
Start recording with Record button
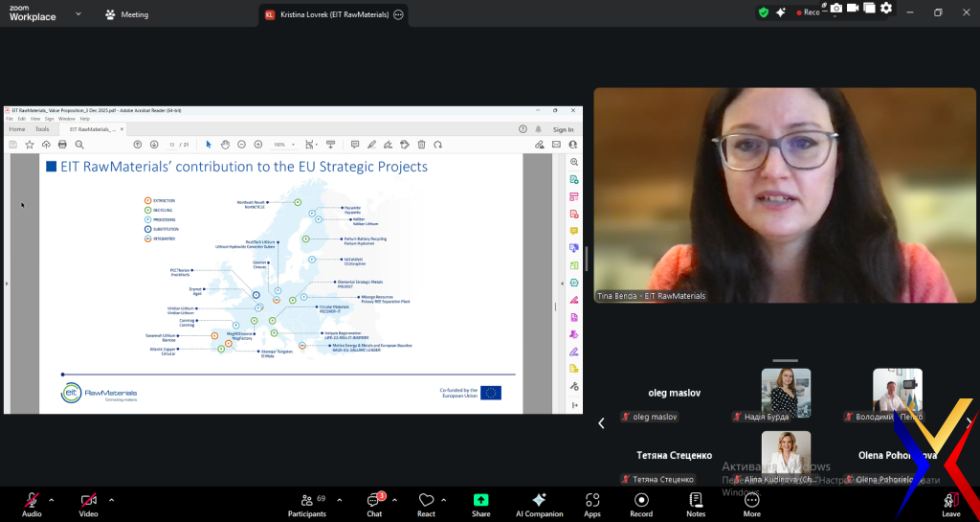641,504
